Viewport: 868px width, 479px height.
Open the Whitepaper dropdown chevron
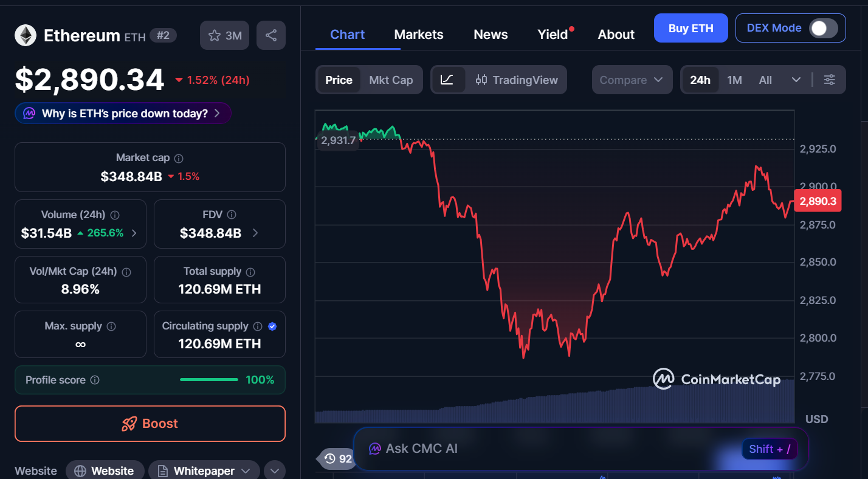click(246, 470)
